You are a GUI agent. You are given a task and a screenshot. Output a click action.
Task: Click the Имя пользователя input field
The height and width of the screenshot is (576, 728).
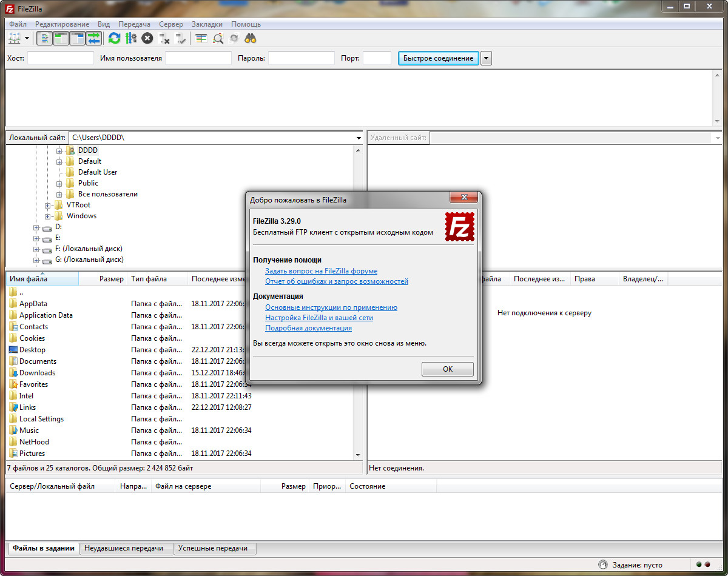tap(198, 58)
